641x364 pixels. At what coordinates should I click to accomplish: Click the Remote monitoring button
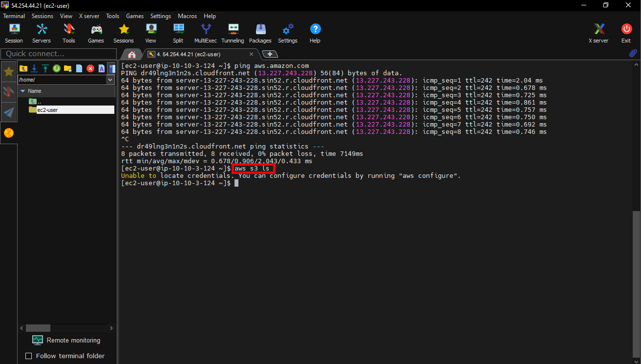pos(66,340)
